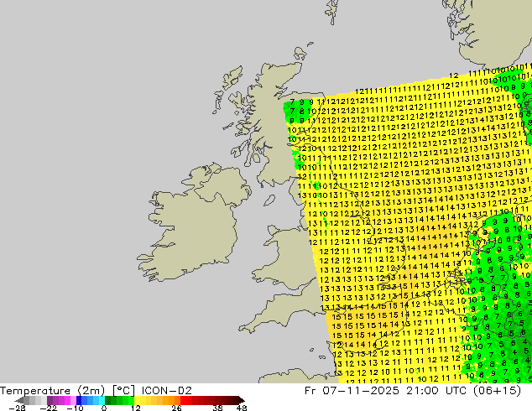Click the '-22' colorbar scale label
Viewport: 532px width, 411px height.
[49, 408]
